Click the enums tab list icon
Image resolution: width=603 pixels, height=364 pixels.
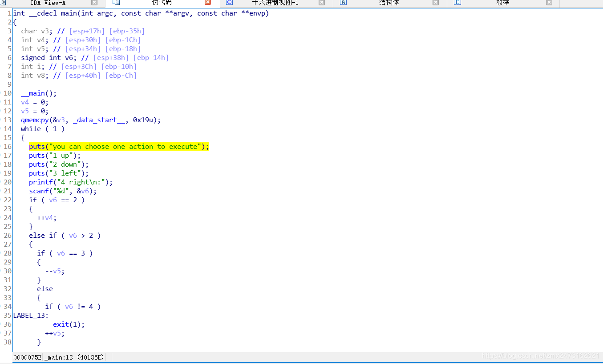coord(457,3)
